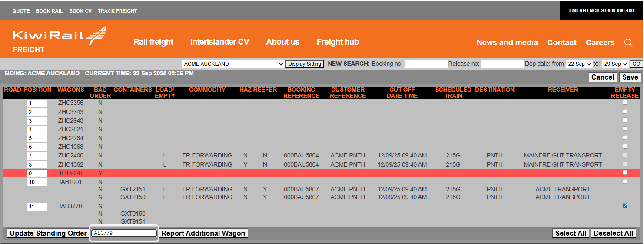Click the position field for wagon ZHC2400
The width and height of the screenshot is (644, 244).
[37, 156]
